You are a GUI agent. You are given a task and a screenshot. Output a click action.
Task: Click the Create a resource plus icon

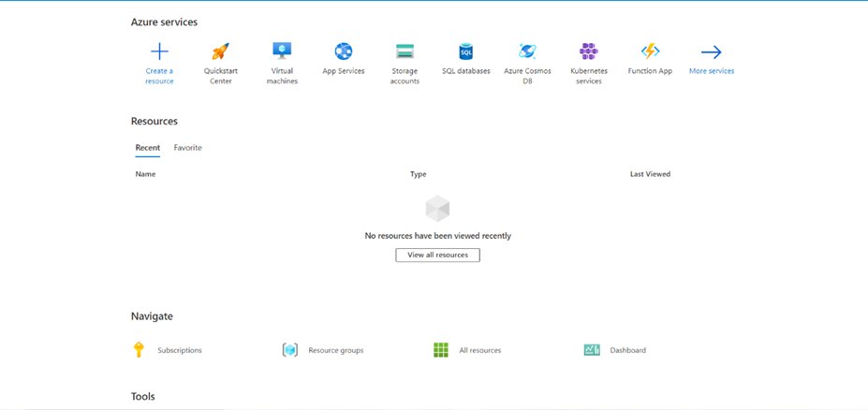pyautogui.click(x=159, y=52)
